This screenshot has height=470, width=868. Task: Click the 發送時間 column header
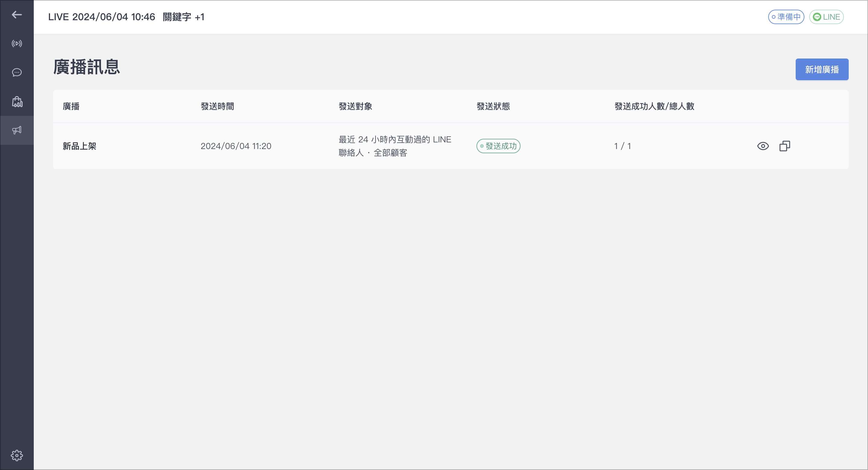(x=217, y=106)
